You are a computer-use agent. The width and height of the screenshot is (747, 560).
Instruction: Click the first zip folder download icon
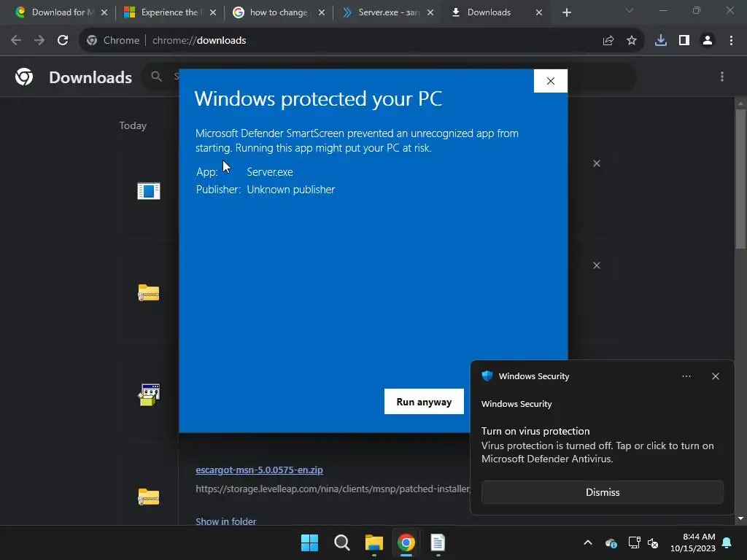coord(149,292)
